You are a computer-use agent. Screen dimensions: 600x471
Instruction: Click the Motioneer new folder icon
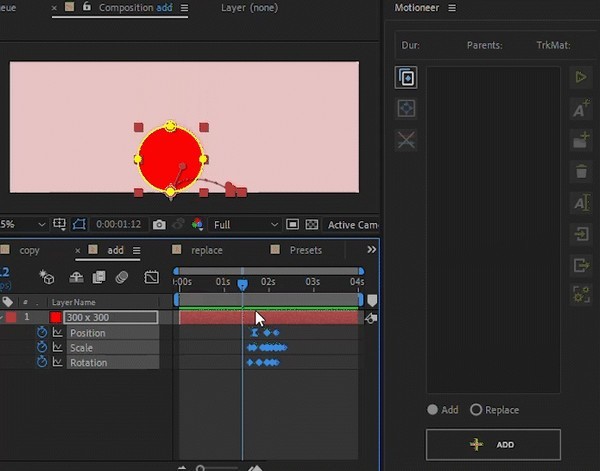click(x=581, y=141)
